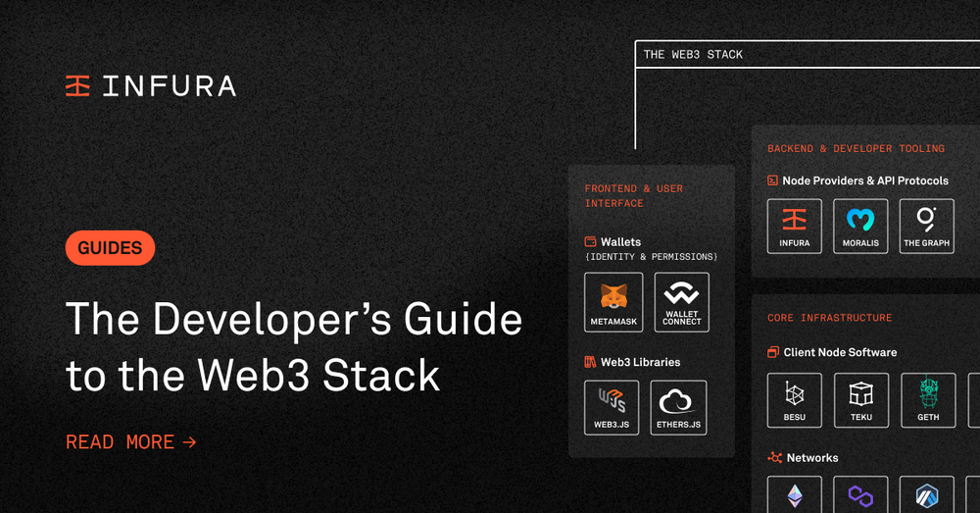Pick the Polygon network icon

pos(860,495)
